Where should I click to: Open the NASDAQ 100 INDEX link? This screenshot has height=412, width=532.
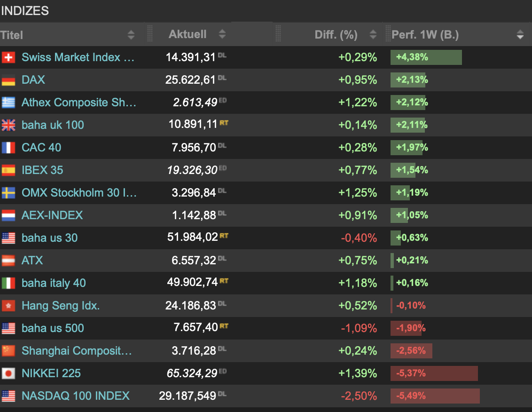(75, 396)
